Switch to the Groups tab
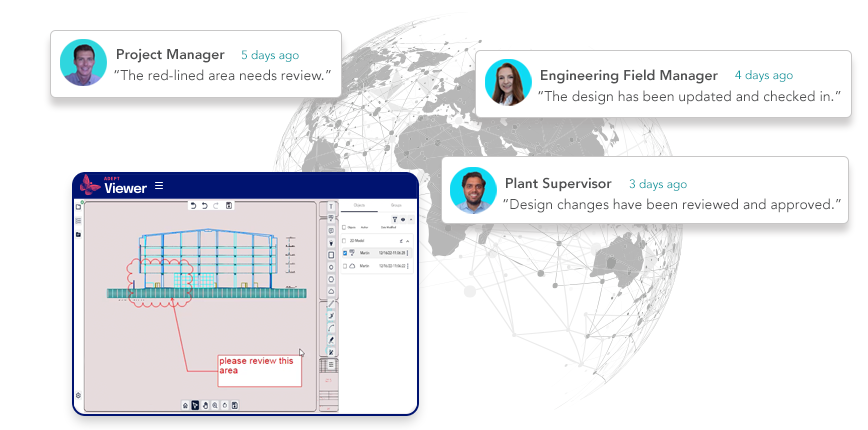 click(395, 204)
